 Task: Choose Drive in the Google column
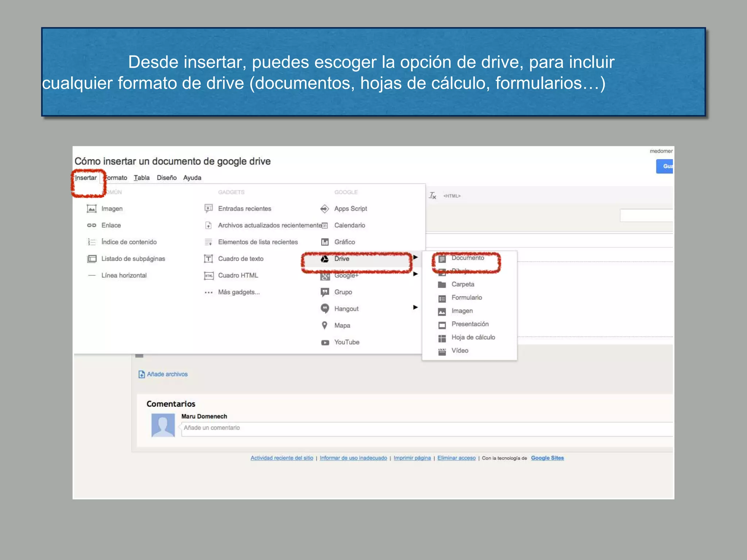[342, 258]
